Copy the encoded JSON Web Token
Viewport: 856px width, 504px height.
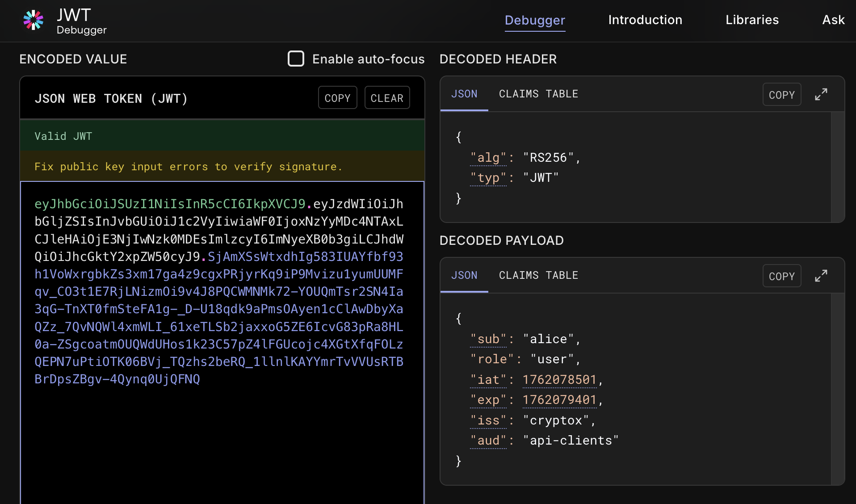pyautogui.click(x=337, y=97)
